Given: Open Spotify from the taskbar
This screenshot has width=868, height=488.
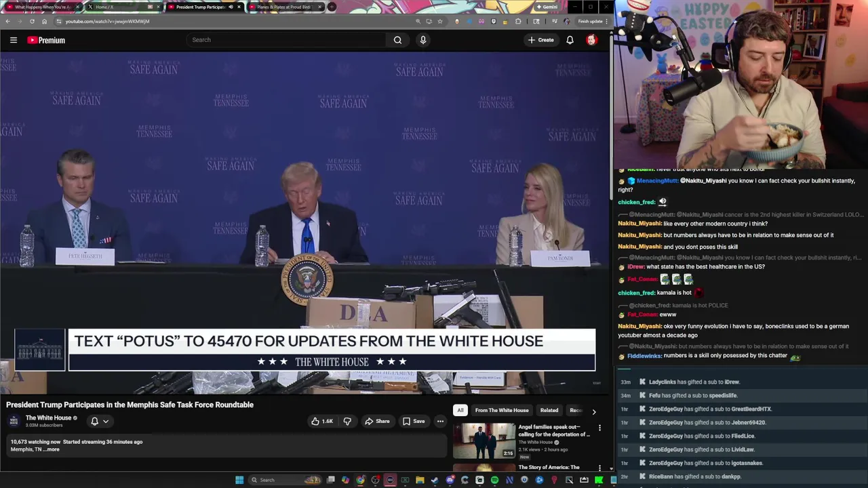Looking at the screenshot, I should tap(494, 480).
